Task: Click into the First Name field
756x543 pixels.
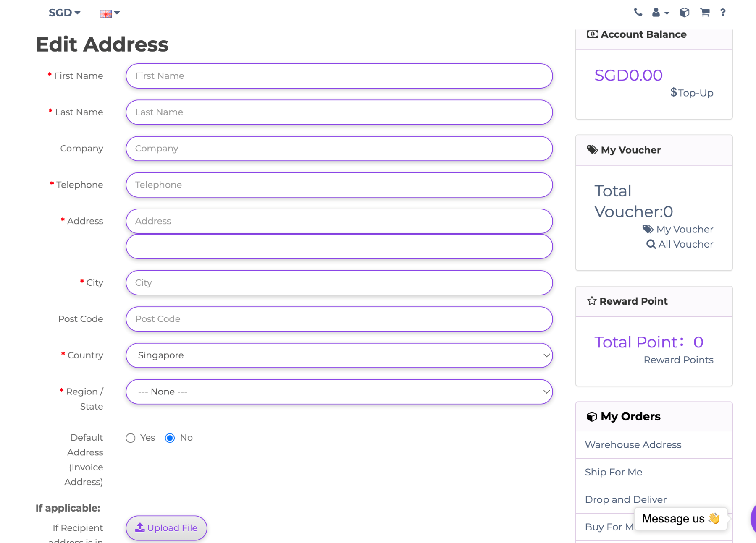Action: pyautogui.click(x=339, y=76)
